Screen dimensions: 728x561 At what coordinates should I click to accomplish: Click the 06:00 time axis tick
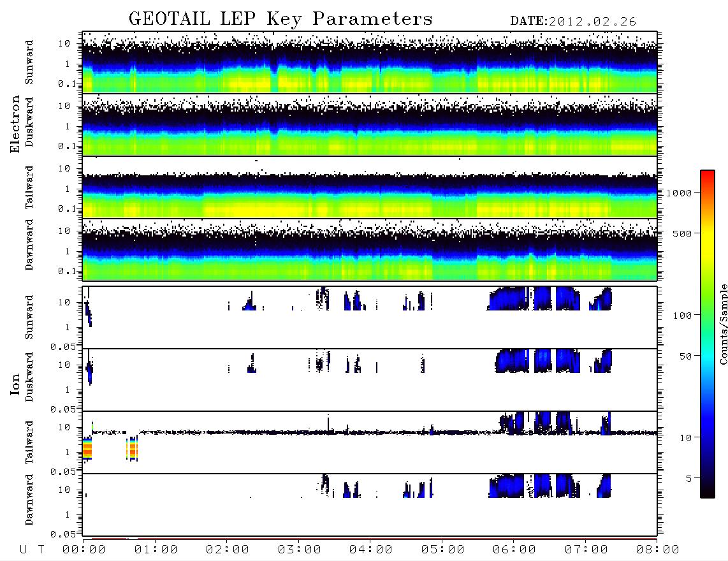[x=514, y=550]
